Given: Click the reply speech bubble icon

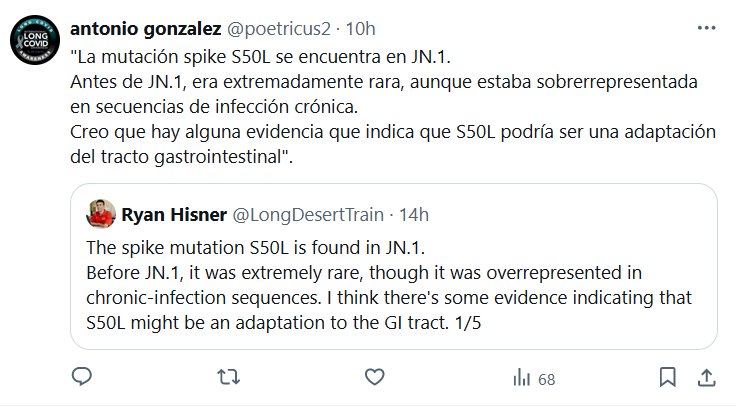Looking at the screenshot, I should [x=84, y=377].
